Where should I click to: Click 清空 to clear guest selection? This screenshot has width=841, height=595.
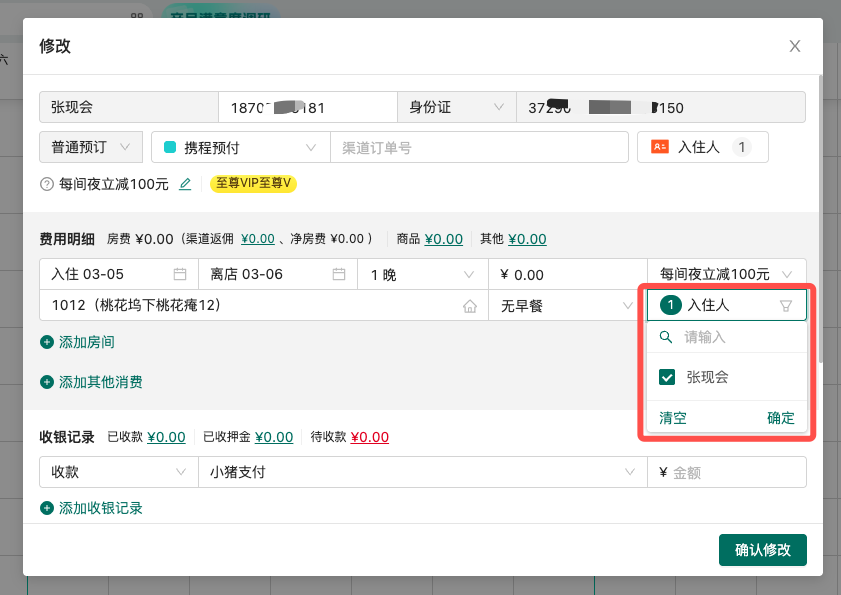[673, 418]
